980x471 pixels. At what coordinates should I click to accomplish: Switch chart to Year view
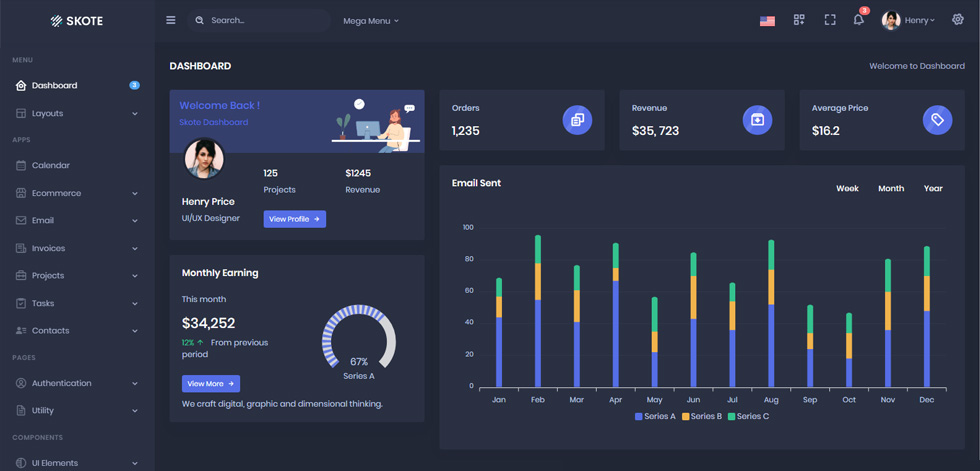pyautogui.click(x=933, y=188)
